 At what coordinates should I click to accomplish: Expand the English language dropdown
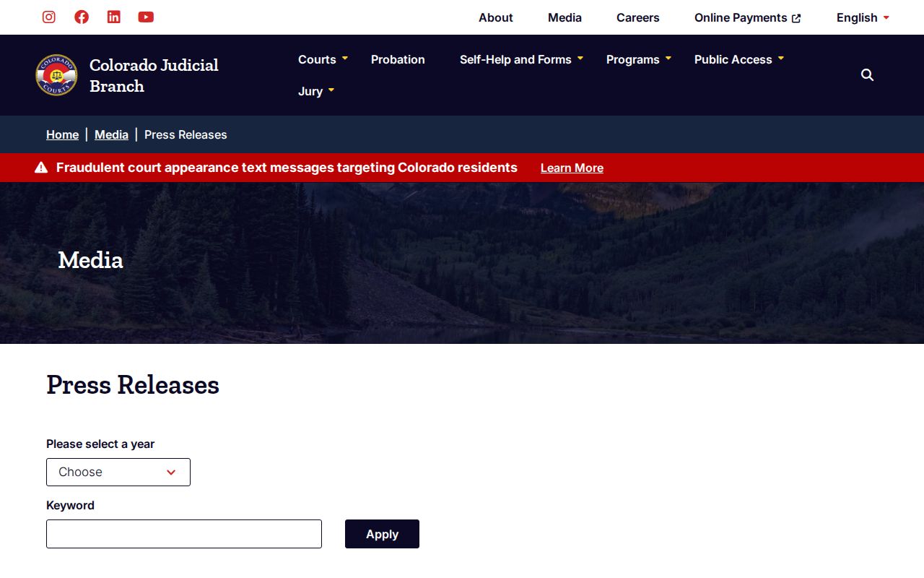(863, 17)
